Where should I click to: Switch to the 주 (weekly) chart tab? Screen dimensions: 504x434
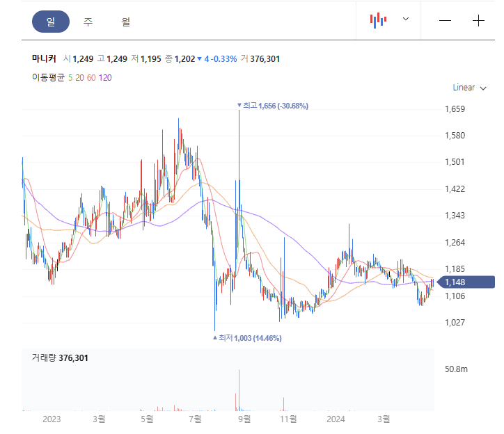tap(88, 22)
